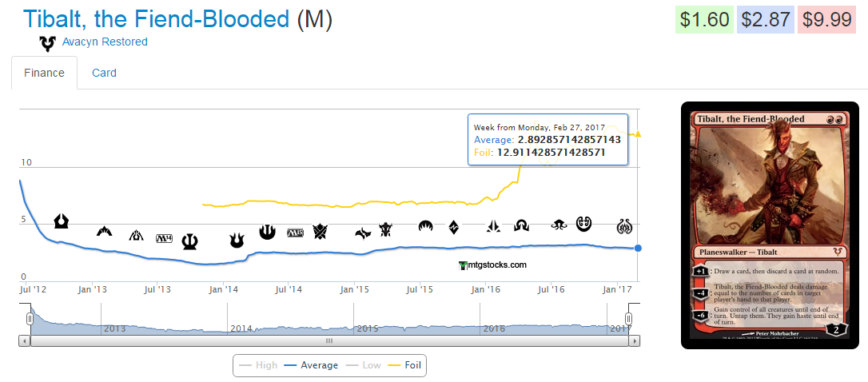
Task: Click the right arrow of the chart scrollbar
Action: (x=635, y=341)
